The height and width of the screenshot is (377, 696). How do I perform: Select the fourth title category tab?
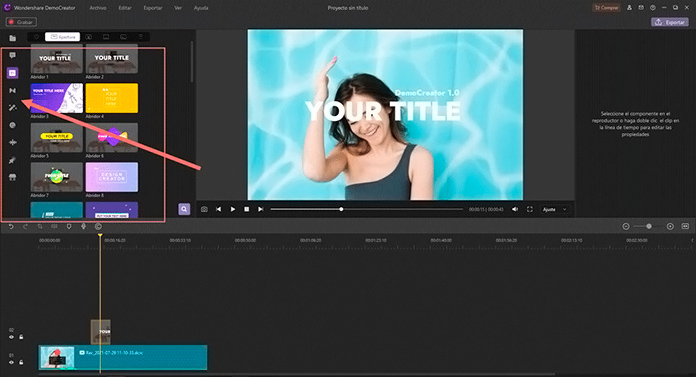click(x=106, y=37)
